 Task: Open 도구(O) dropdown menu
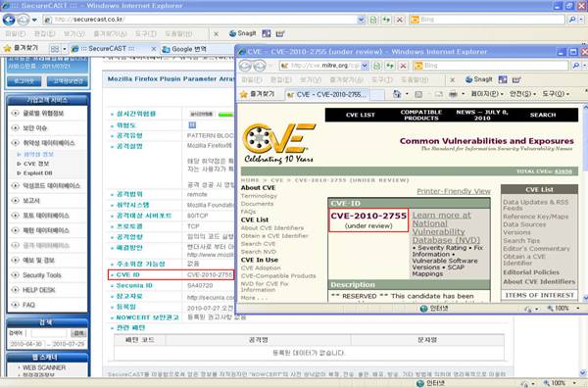tap(556, 94)
